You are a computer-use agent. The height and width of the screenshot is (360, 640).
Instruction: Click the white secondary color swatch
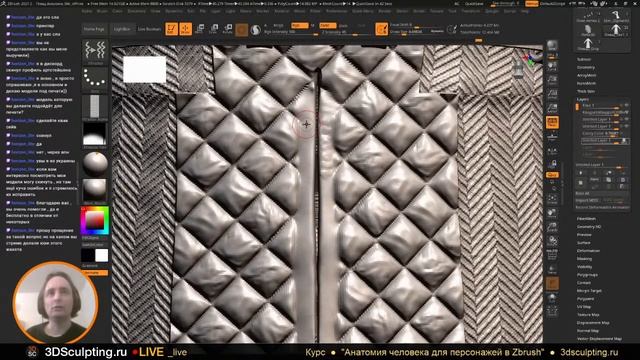(x=102, y=255)
